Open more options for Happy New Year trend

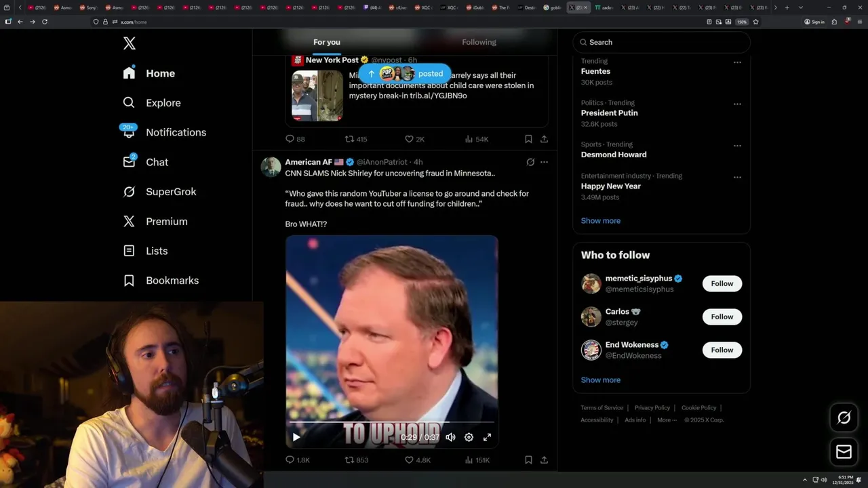pos(737,178)
